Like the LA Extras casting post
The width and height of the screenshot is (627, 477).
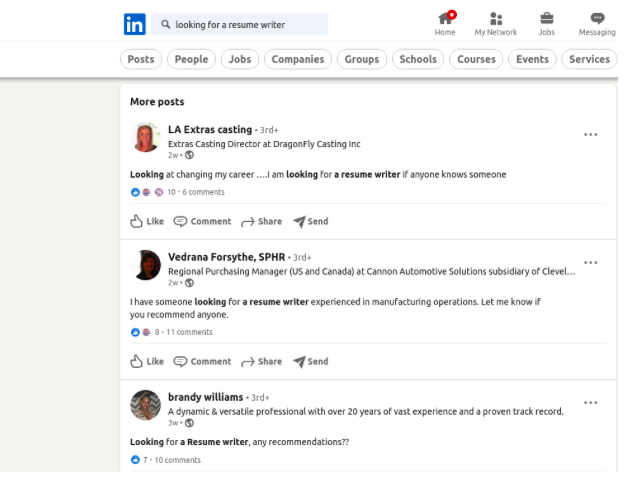pyautogui.click(x=147, y=221)
